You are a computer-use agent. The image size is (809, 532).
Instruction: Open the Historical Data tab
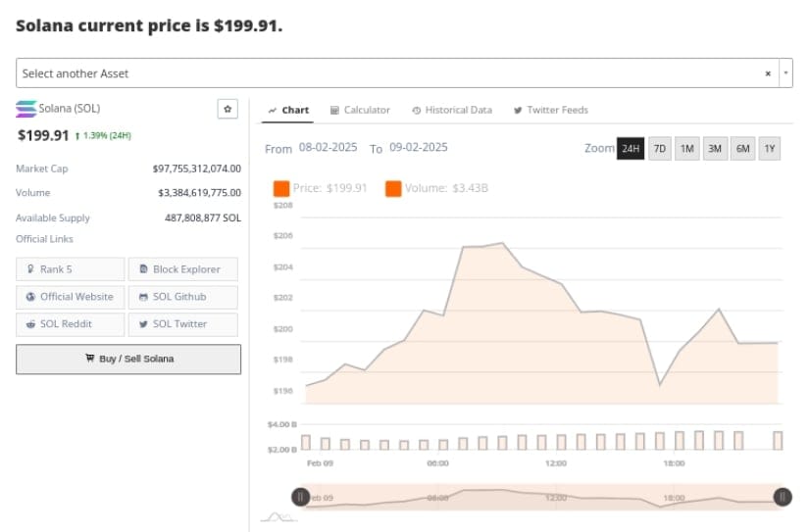click(452, 110)
